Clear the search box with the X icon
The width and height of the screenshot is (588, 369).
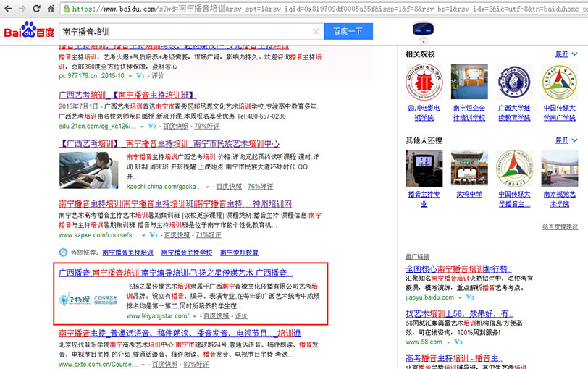(x=316, y=31)
